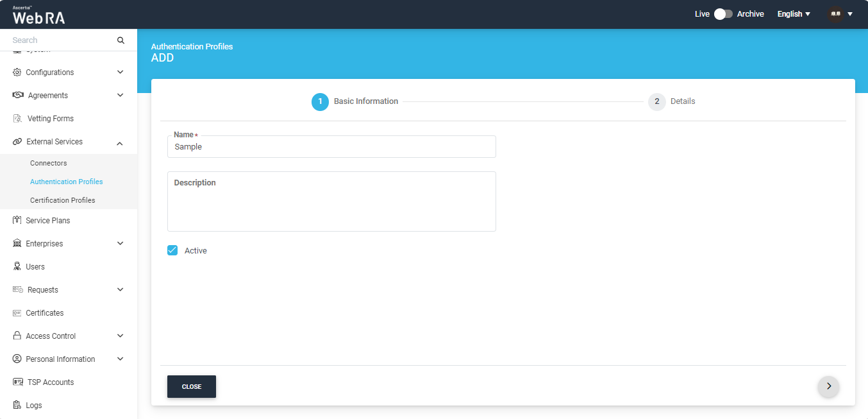This screenshot has height=419, width=868.
Task: Toggle the Live/Archive switch
Action: click(723, 14)
